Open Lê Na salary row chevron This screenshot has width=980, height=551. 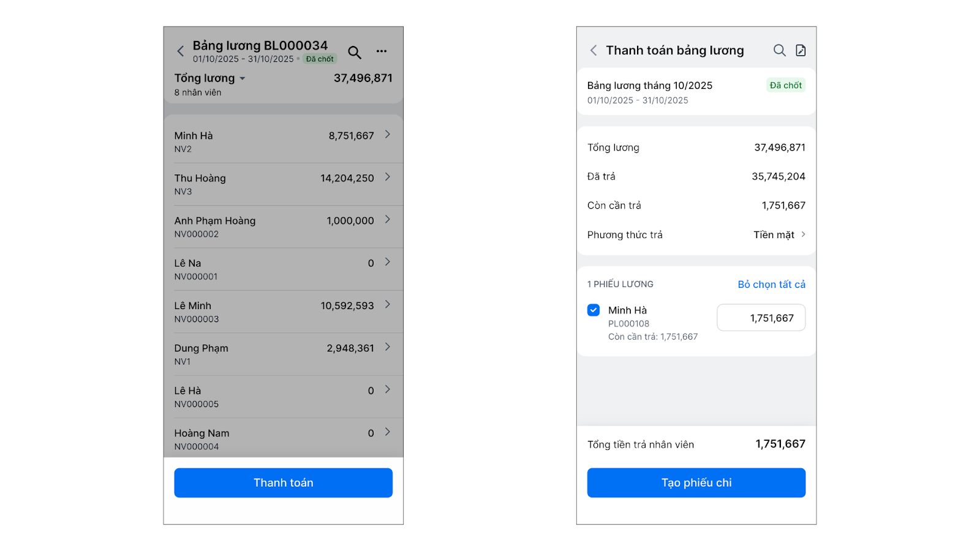388,262
